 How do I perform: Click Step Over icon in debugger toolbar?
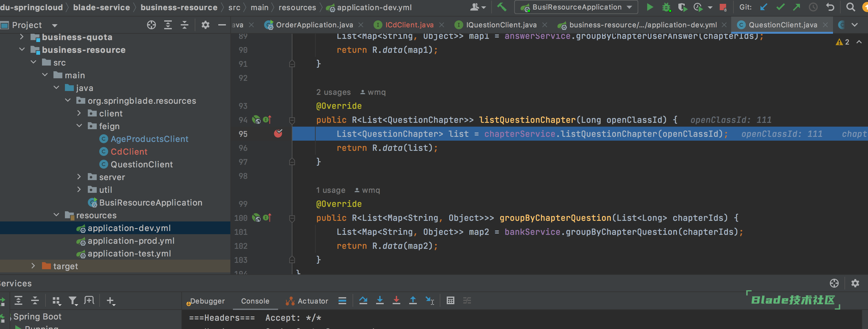[363, 301]
